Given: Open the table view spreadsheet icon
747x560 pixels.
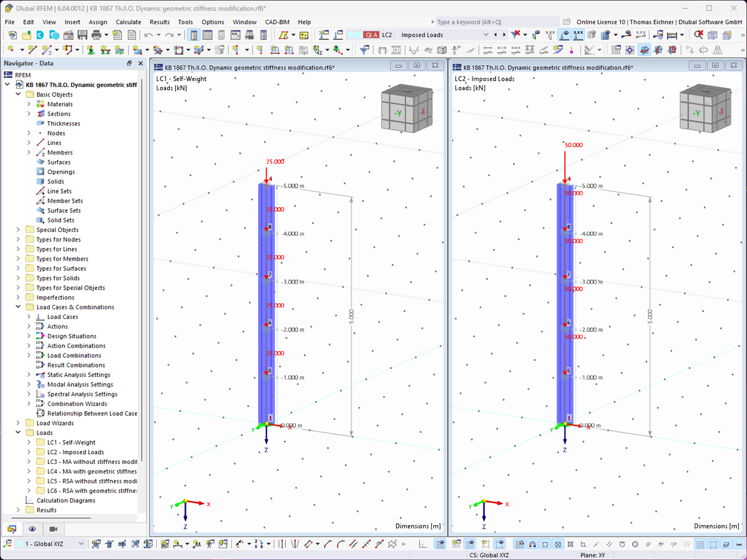Looking at the screenshot, I should pos(208,35).
